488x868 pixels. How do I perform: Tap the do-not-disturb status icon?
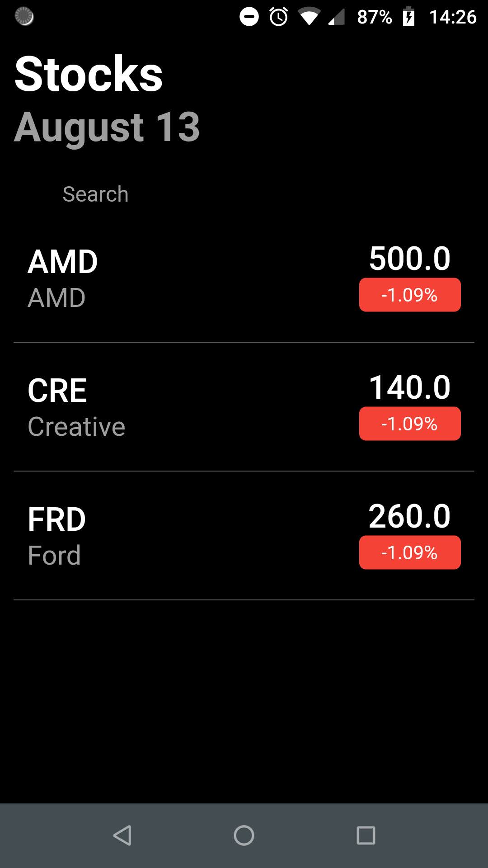249,17
